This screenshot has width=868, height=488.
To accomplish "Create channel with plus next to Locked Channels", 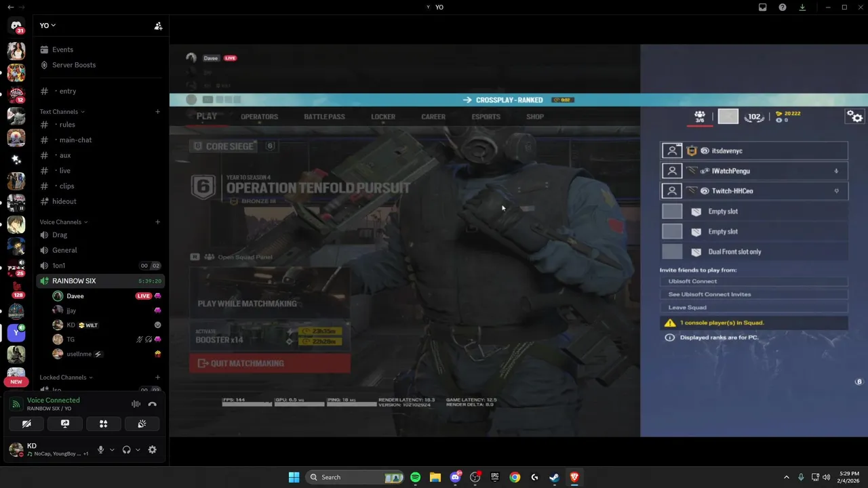I will click(157, 378).
